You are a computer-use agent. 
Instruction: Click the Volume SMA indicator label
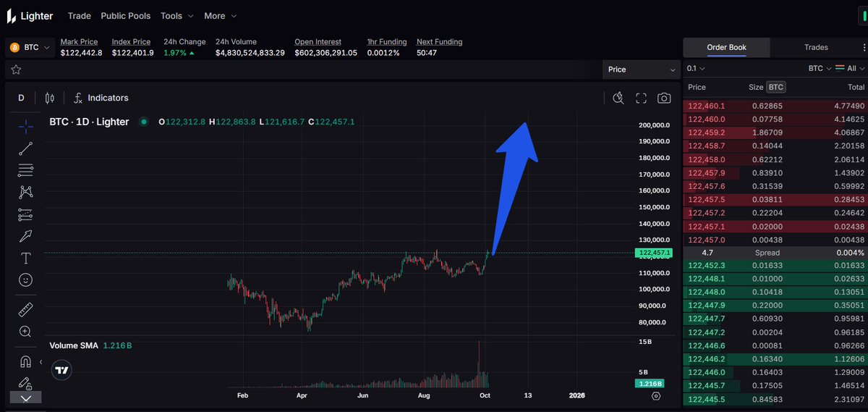(x=73, y=345)
